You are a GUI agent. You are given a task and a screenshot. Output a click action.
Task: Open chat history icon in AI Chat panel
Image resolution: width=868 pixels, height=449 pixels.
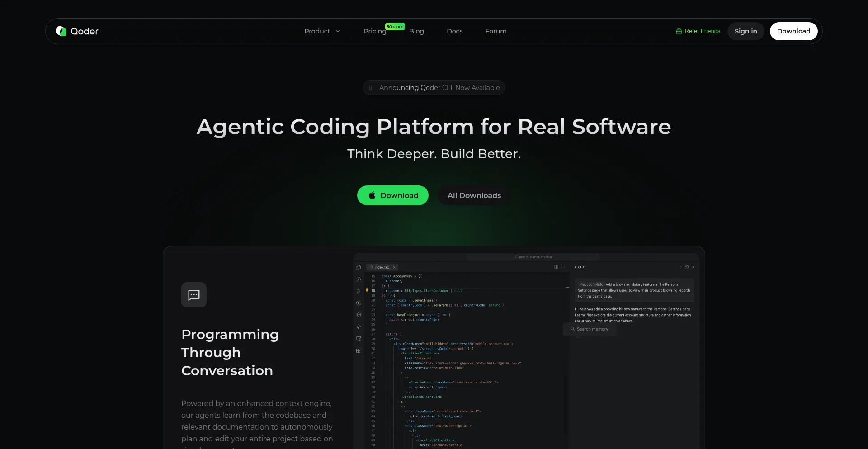687,267
